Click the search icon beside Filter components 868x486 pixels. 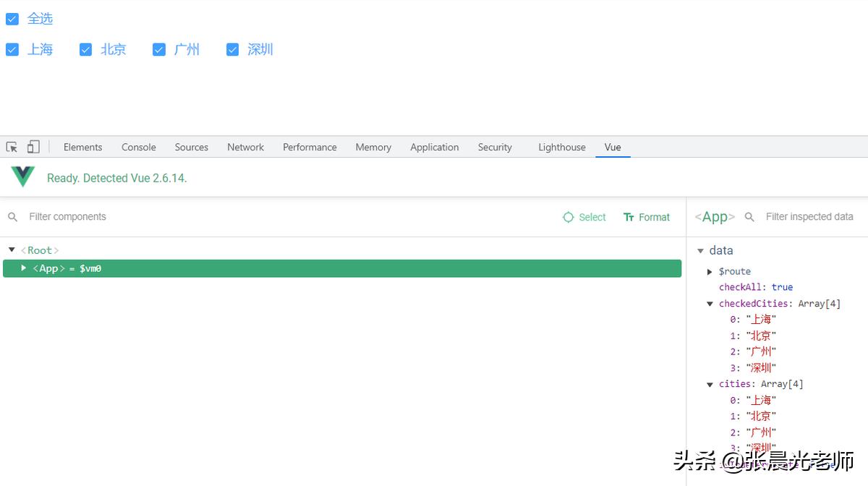pyautogui.click(x=12, y=217)
